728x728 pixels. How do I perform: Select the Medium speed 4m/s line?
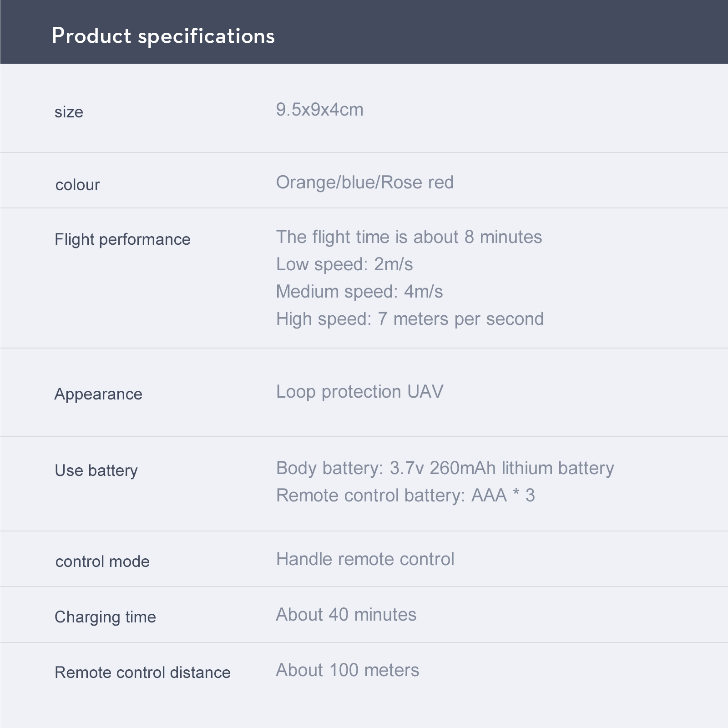[359, 292]
